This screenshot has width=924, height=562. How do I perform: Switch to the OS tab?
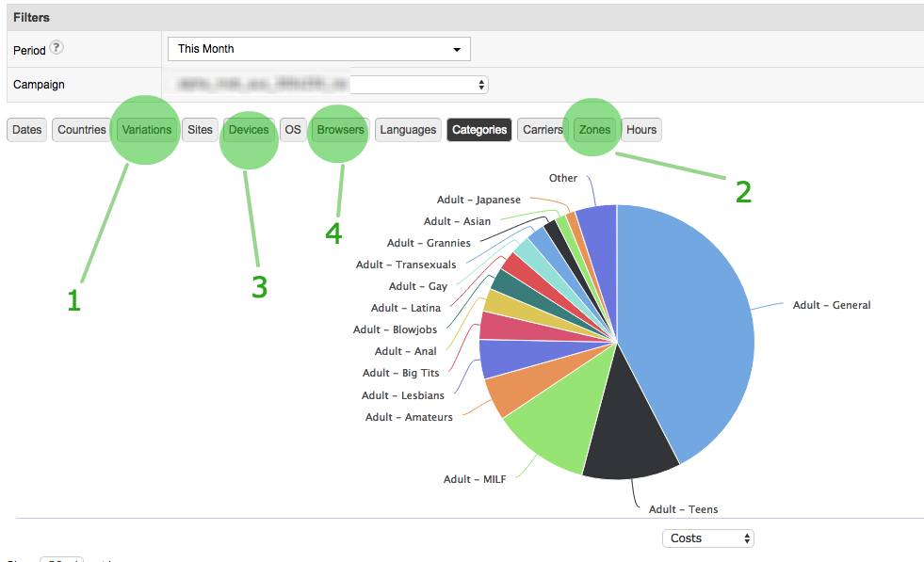293,130
